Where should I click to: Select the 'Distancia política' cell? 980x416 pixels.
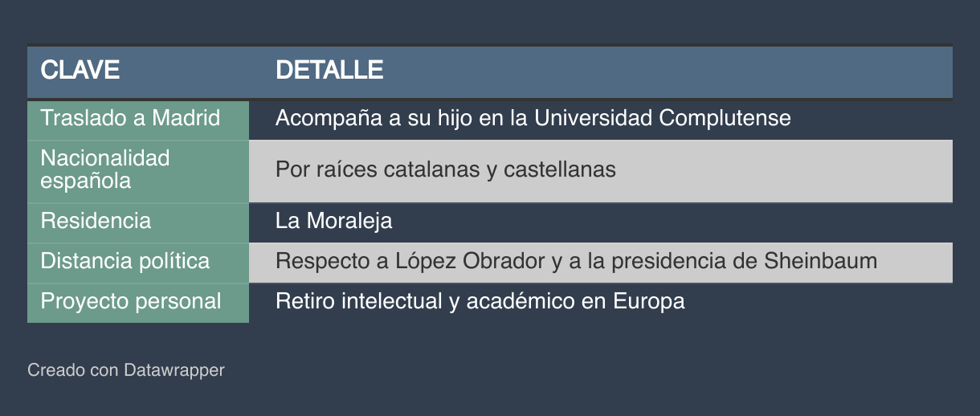point(125,262)
